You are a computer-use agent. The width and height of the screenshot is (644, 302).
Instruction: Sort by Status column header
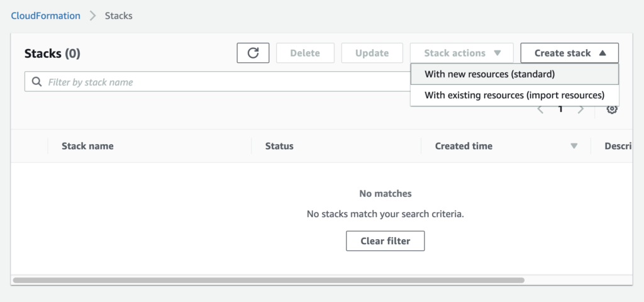coord(279,146)
